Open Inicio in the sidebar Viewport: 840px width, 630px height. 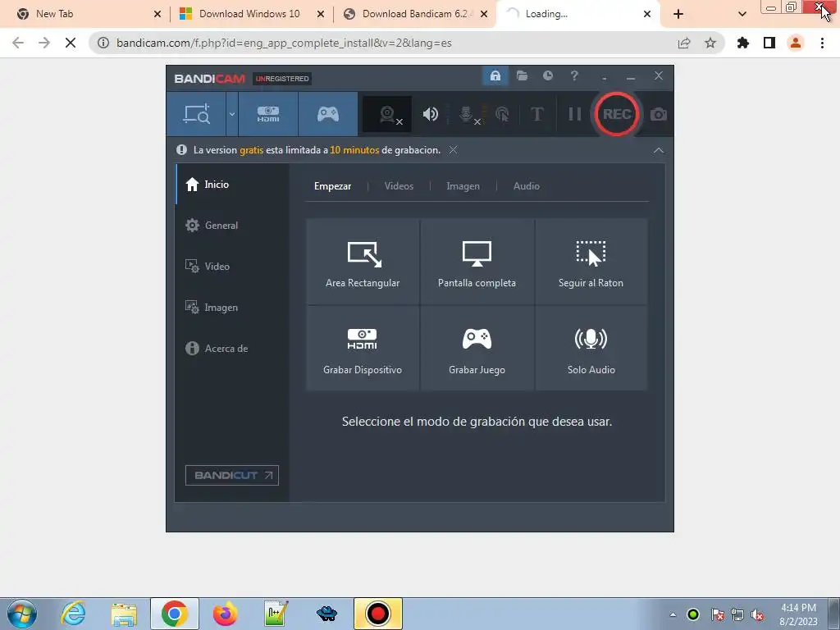pos(232,185)
